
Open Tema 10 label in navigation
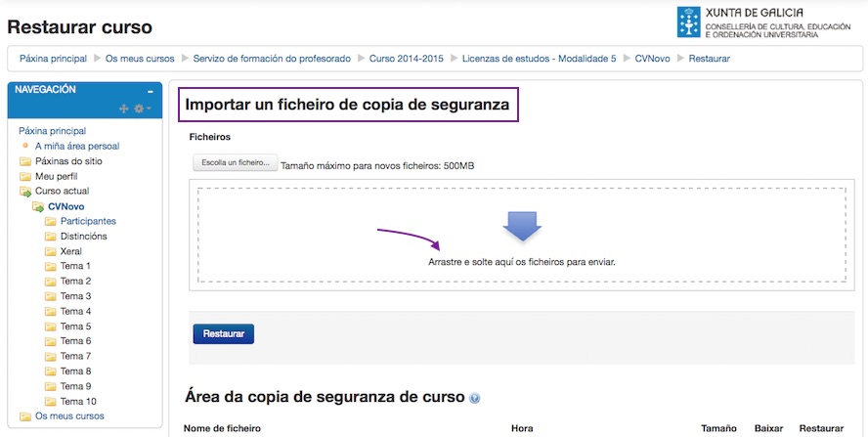coord(78,402)
